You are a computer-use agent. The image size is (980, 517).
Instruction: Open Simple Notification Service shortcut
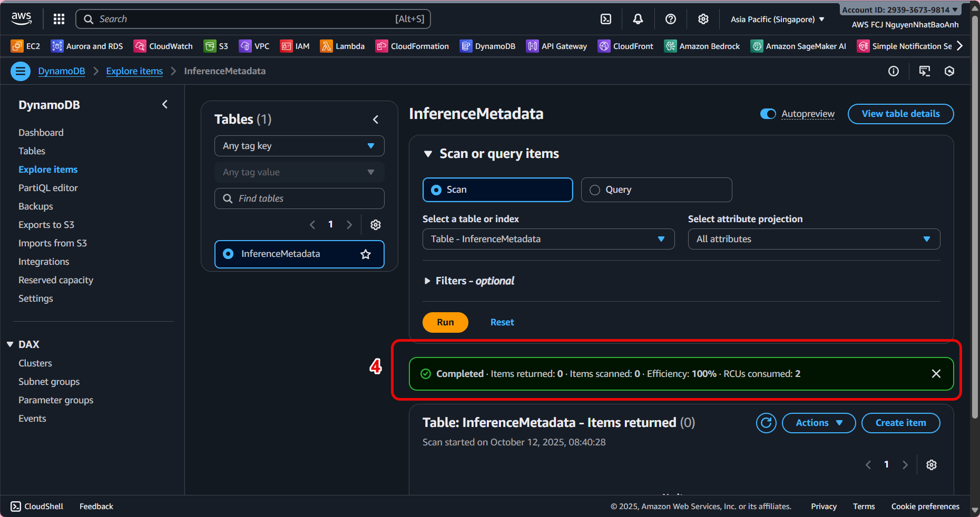pyautogui.click(x=904, y=46)
